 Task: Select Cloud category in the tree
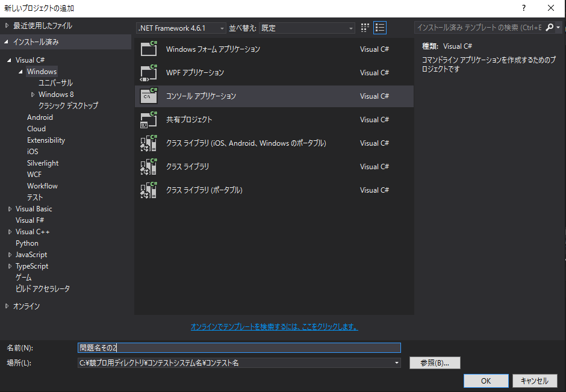point(37,129)
